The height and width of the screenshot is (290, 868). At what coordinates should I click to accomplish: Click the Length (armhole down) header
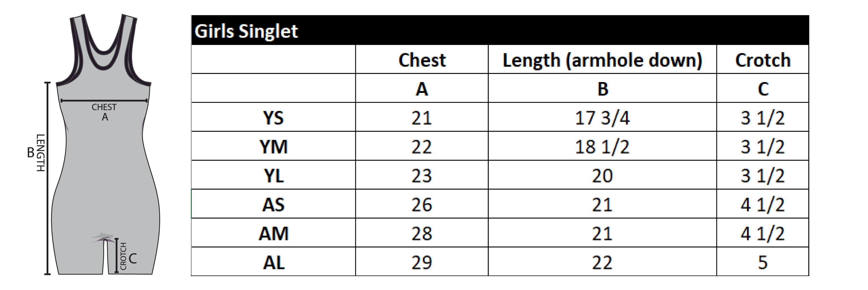point(602,60)
